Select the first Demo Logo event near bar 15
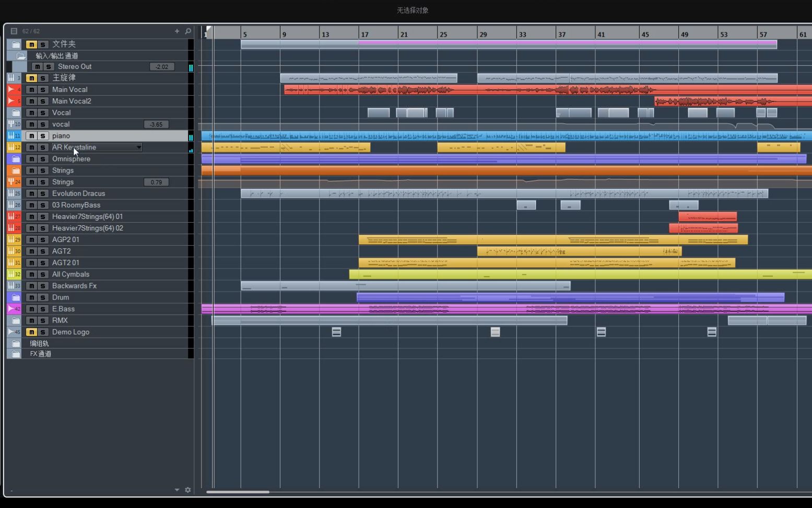The width and height of the screenshot is (812, 508). coord(336,332)
